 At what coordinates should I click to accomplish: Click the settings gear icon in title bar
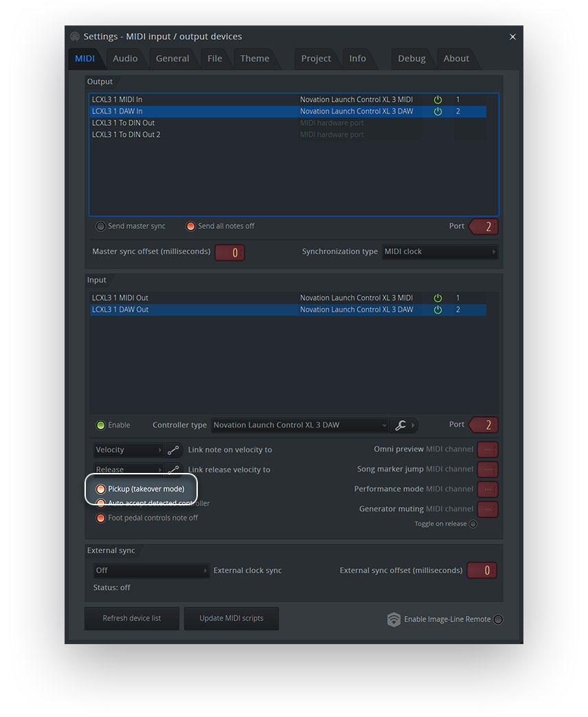(x=75, y=36)
